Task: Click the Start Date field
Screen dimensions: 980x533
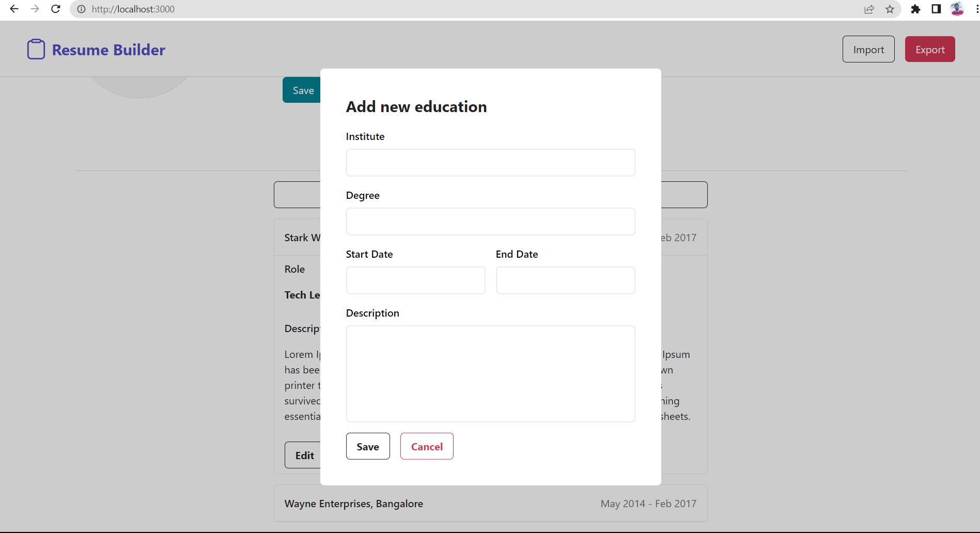Action: click(415, 280)
